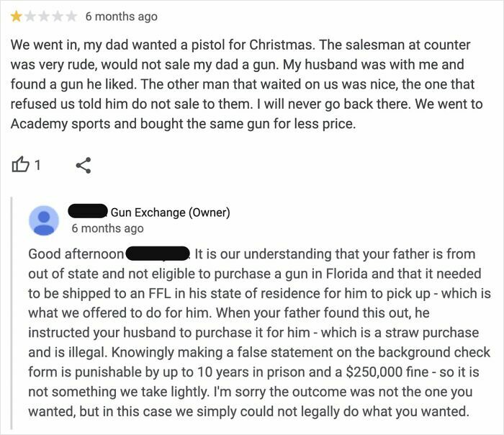Click the second gray rating star
The width and height of the screenshot is (504, 435).
[x=29, y=14]
